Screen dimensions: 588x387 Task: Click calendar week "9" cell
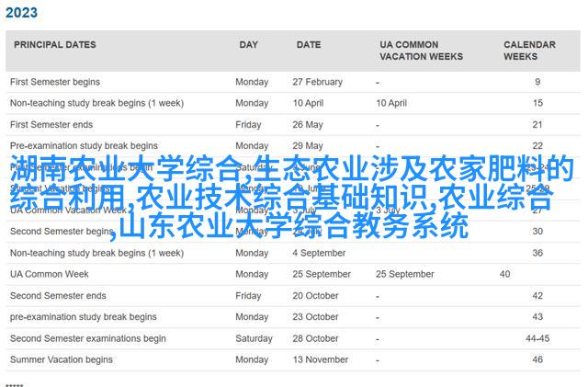tap(537, 82)
